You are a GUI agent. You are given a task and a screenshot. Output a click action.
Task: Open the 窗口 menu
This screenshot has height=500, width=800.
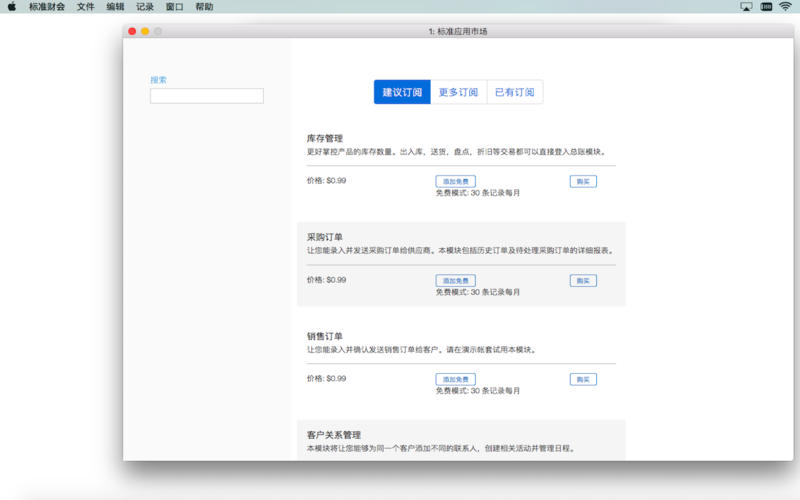pyautogui.click(x=174, y=6)
